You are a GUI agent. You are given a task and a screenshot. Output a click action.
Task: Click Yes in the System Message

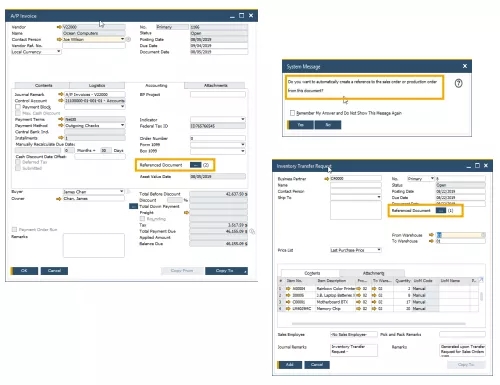[x=300, y=125]
